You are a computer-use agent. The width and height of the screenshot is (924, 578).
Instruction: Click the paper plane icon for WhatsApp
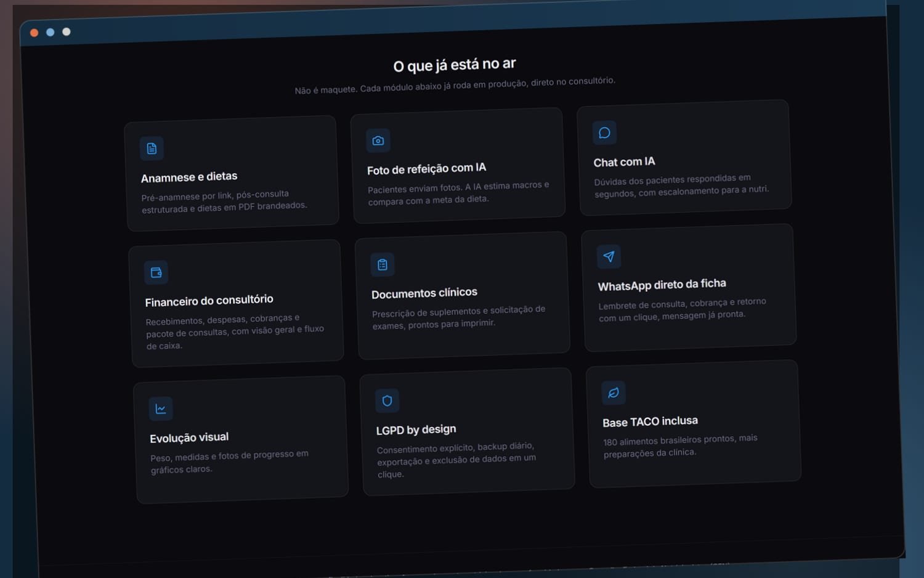609,256
